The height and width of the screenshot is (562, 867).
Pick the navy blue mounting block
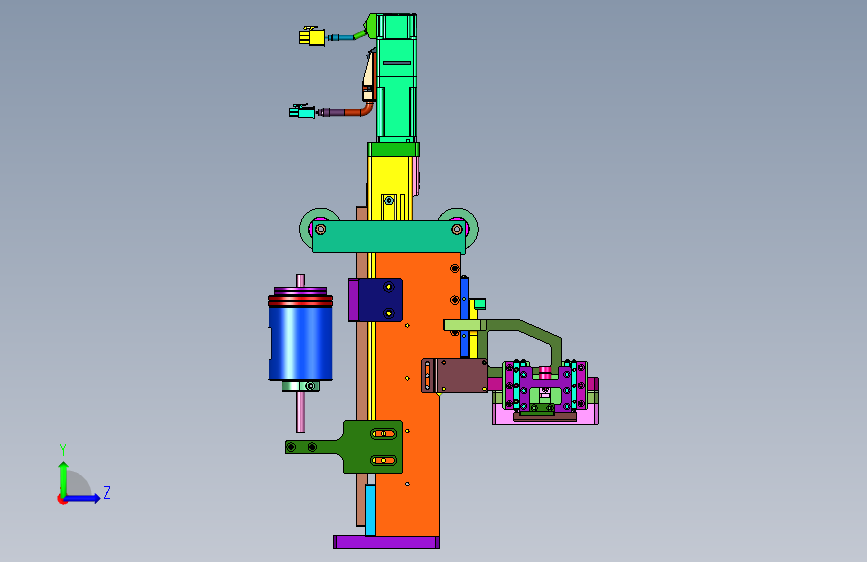coord(380,300)
